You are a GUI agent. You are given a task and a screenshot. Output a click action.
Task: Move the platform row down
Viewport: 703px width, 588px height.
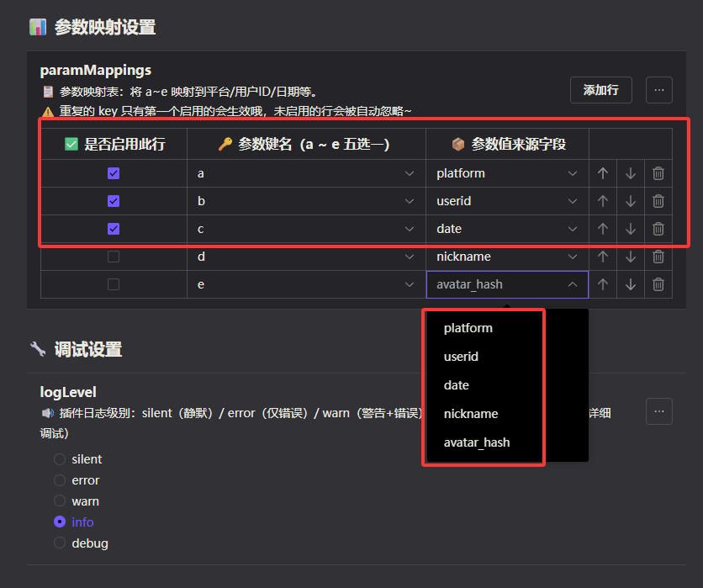pos(631,173)
